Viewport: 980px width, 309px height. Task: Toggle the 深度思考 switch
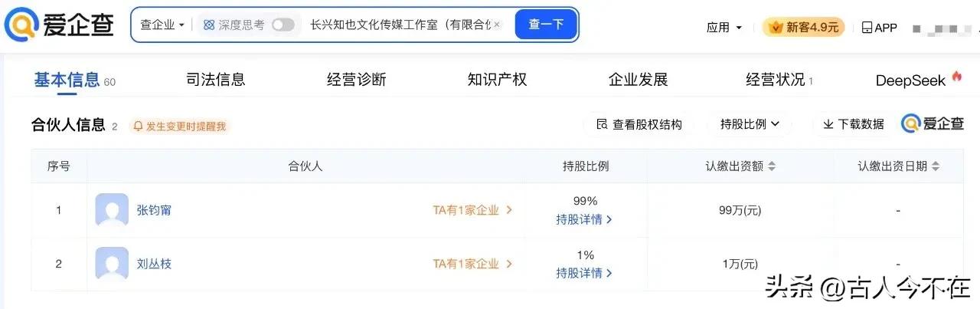point(283,25)
